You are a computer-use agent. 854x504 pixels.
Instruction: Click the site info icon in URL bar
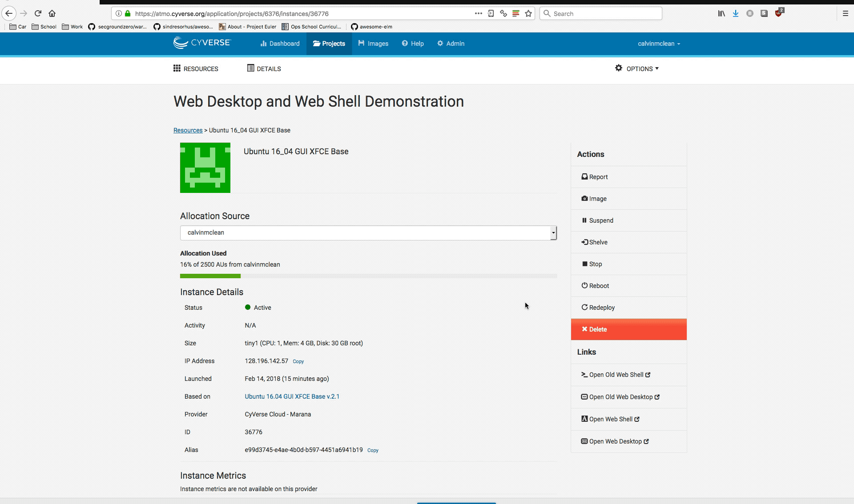click(118, 13)
